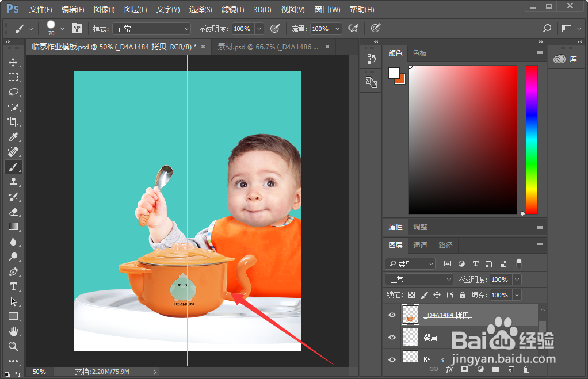The height and width of the screenshot is (379, 588).
Task: Switch to the 路径 tab
Action: pyautogui.click(x=445, y=245)
